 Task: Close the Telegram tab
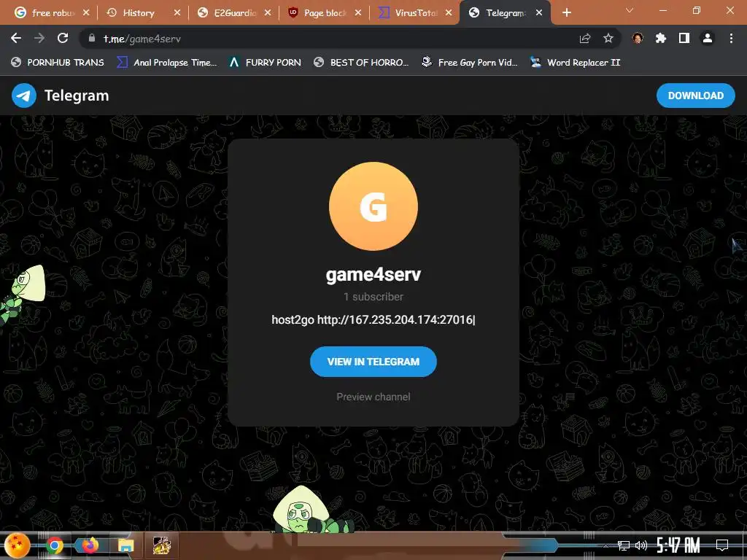point(539,13)
